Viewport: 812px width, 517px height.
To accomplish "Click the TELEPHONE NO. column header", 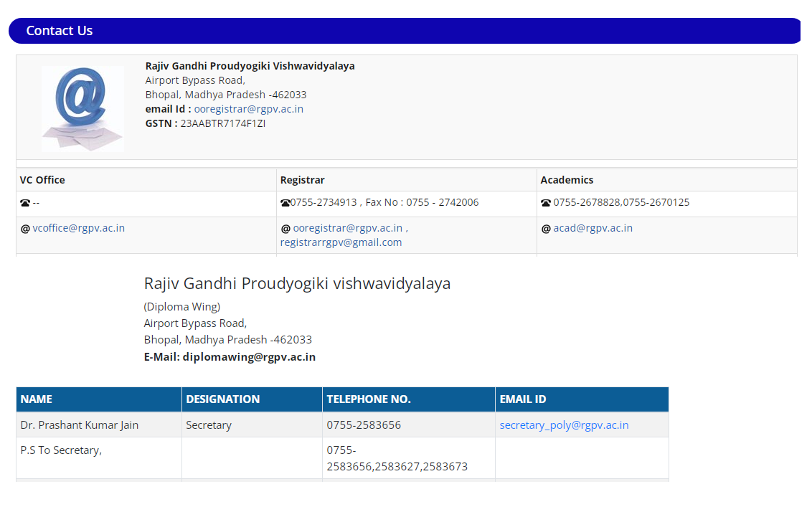I will 409,399.
